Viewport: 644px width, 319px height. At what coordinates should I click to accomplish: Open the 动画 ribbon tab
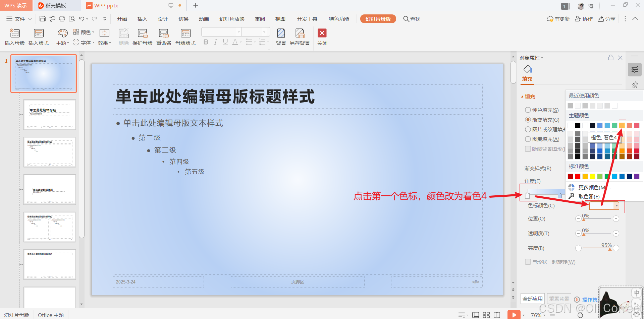tap(204, 19)
